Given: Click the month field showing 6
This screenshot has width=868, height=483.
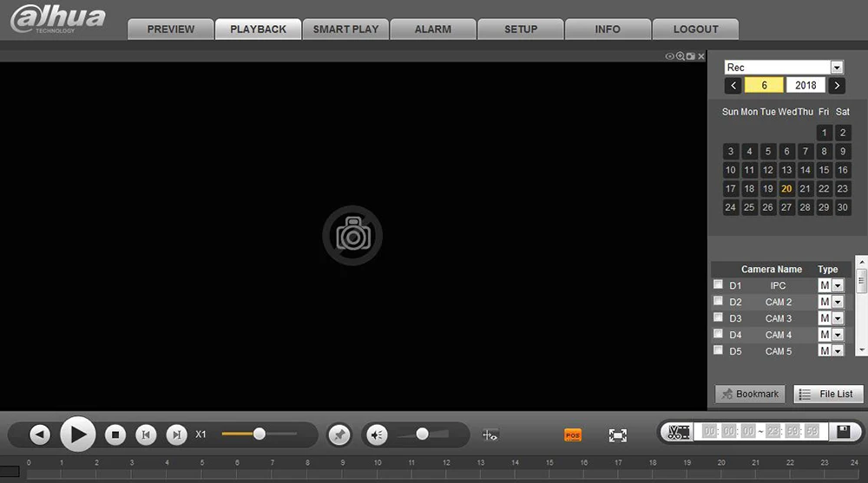Looking at the screenshot, I should point(764,85).
